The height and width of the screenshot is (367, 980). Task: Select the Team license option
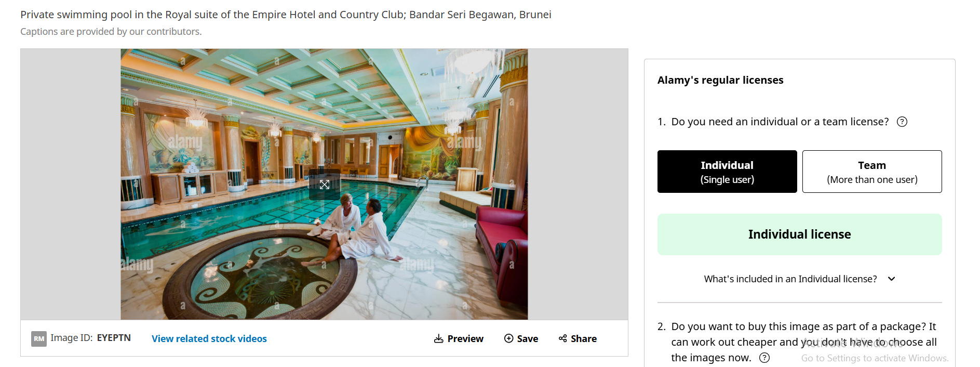[872, 172]
